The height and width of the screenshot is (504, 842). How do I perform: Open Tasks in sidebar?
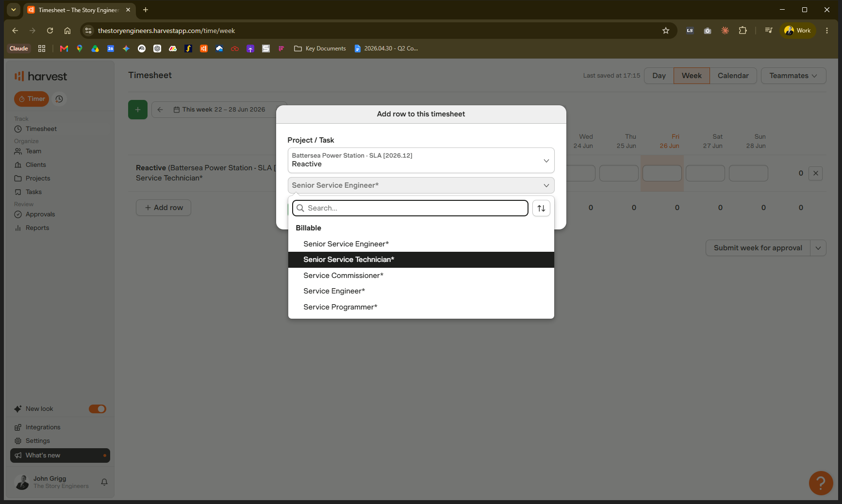coord(33,192)
